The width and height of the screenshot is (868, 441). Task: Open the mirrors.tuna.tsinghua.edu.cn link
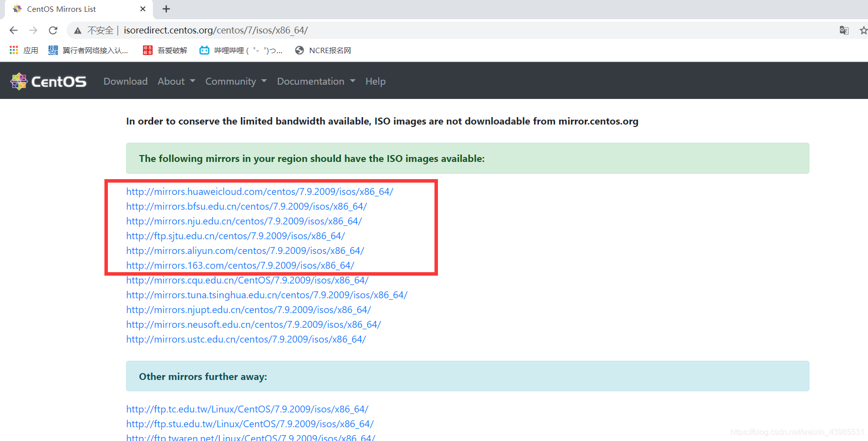(x=267, y=295)
